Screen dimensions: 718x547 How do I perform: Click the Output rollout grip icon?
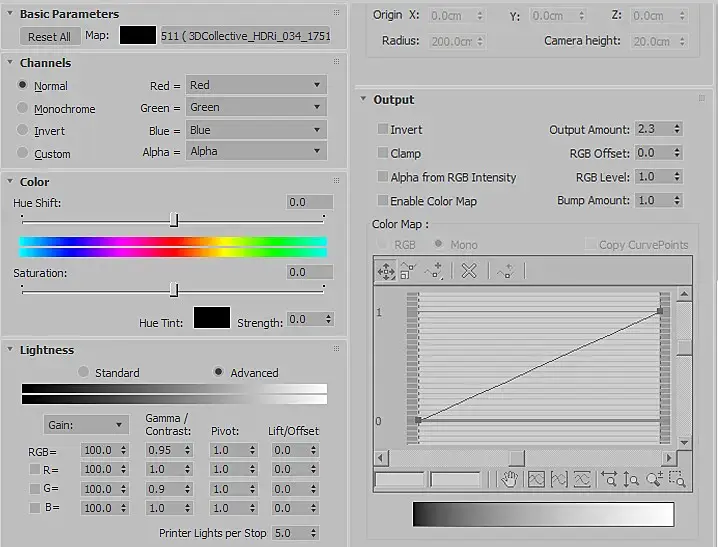click(702, 98)
